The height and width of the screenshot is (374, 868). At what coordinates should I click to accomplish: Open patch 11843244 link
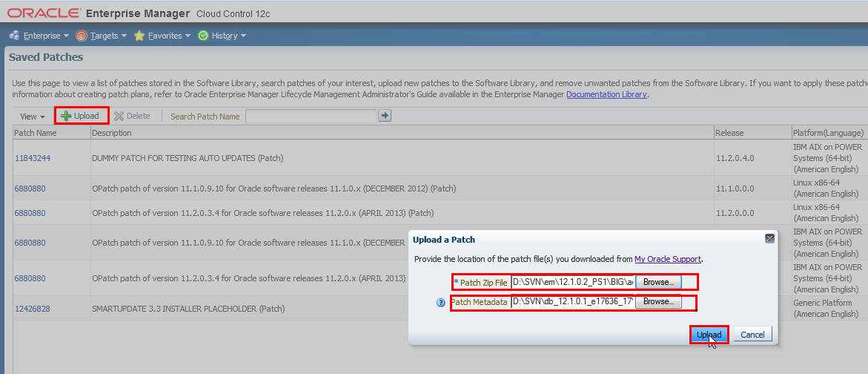tap(32, 158)
